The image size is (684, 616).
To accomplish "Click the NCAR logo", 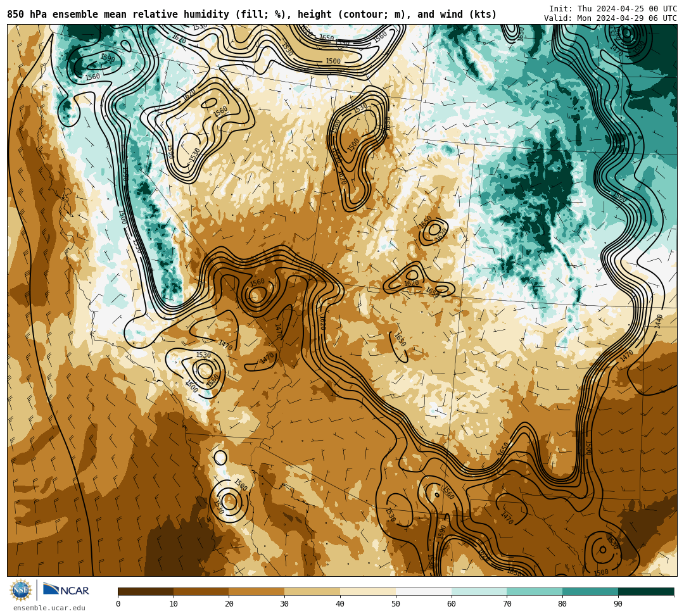I will [x=66, y=590].
